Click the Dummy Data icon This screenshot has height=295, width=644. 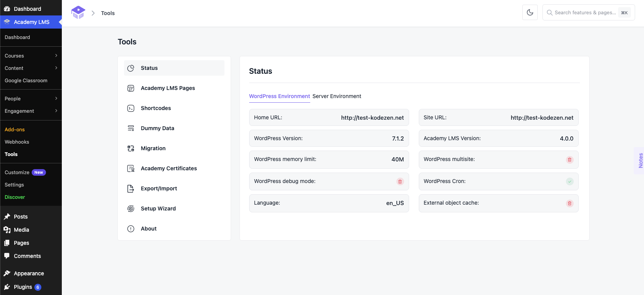point(131,128)
